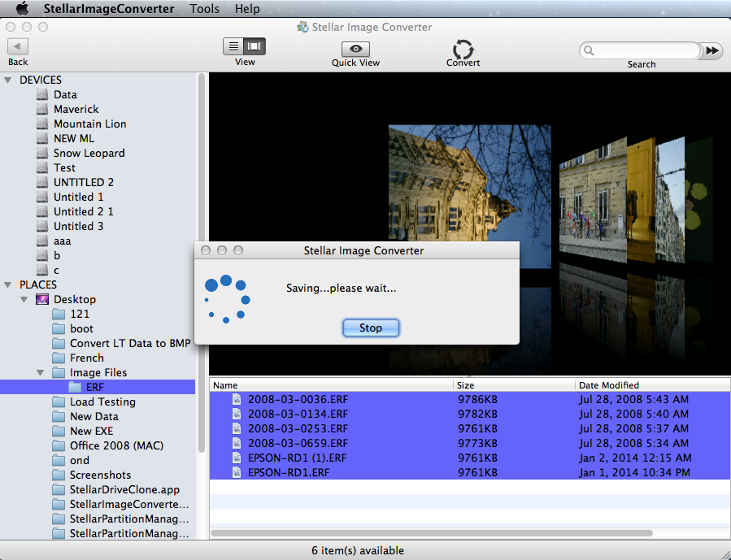Image resolution: width=731 pixels, height=560 pixels.
Task: Sort files by Date Modified column
Action: 653,385
